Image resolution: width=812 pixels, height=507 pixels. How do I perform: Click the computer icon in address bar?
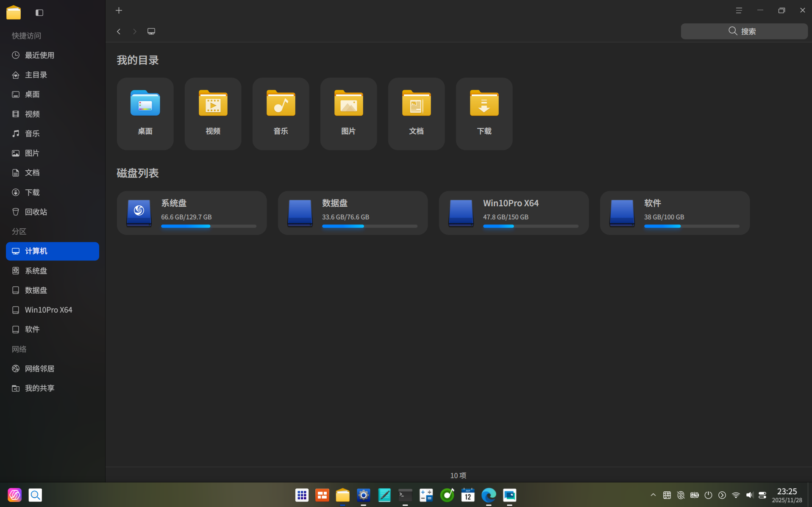[x=151, y=31]
